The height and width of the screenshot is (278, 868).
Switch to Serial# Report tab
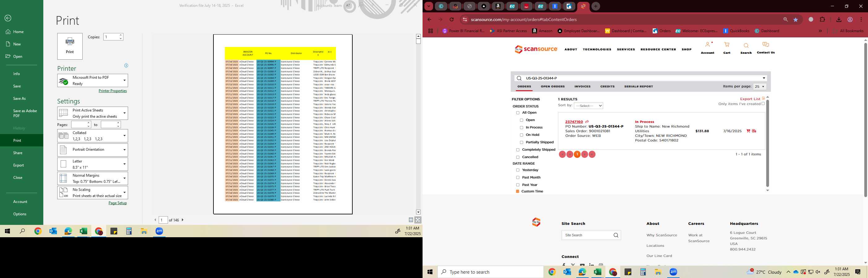[x=638, y=86]
